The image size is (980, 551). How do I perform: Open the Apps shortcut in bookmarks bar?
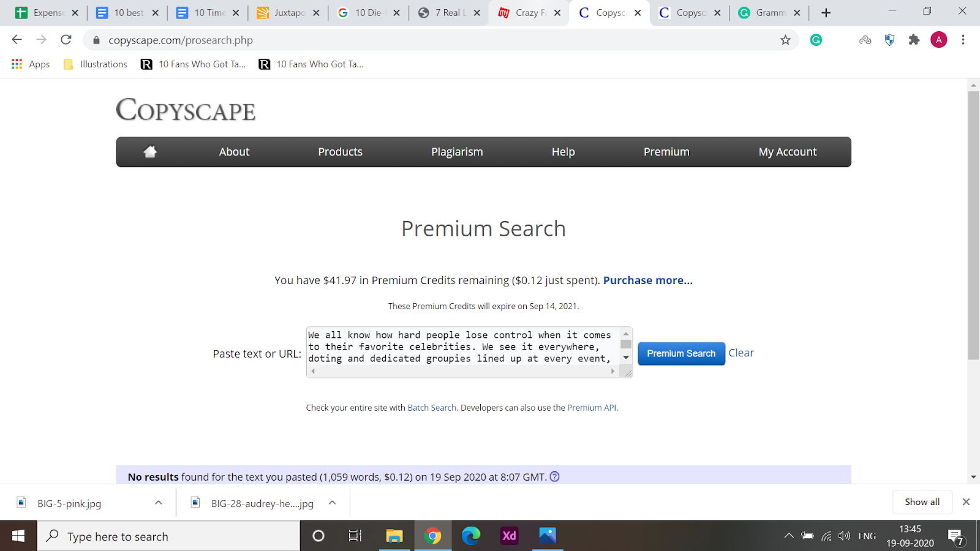pos(31,64)
